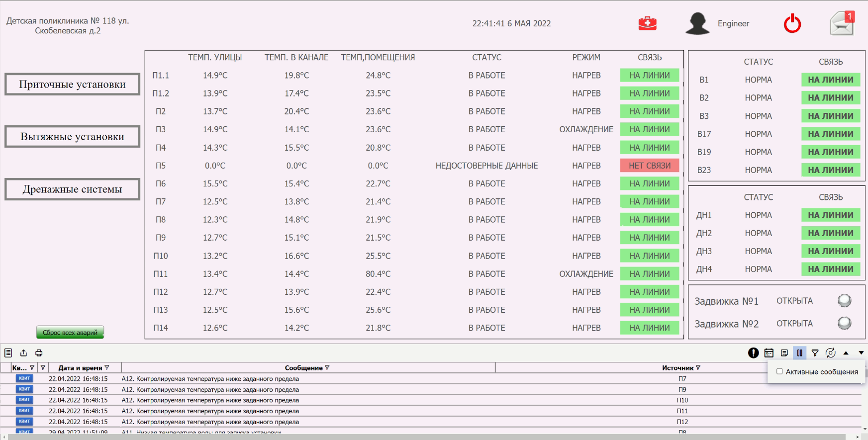The width and height of the screenshot is (868, 440).
Task: Click the red power logout icon
Action: [792, 23]
